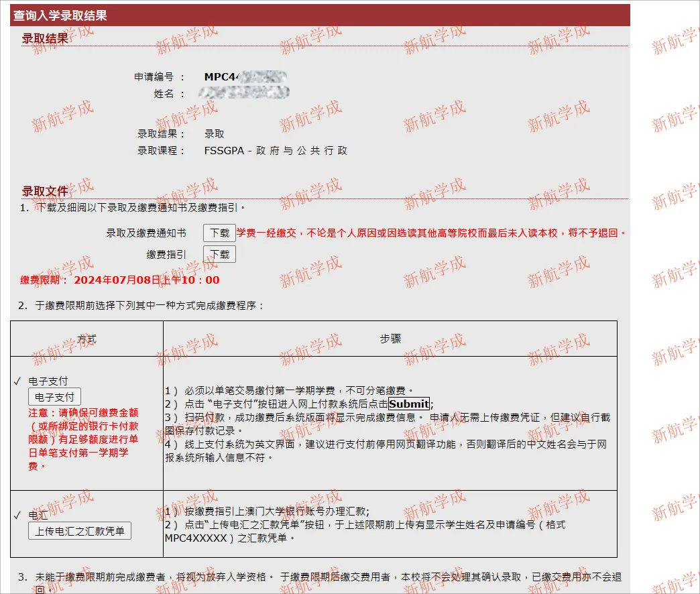700x594 pixels.
Task: Click the checkmark beside 电汇
Action: [17, 516]
